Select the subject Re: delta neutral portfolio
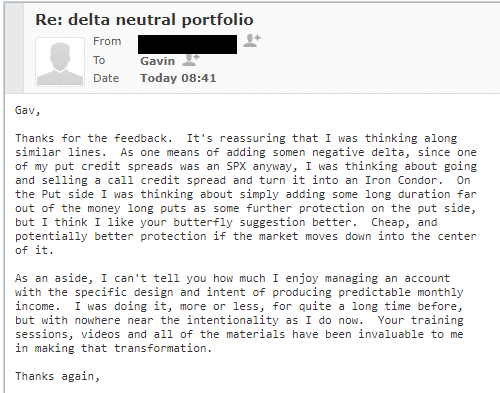 pos(144,19)
